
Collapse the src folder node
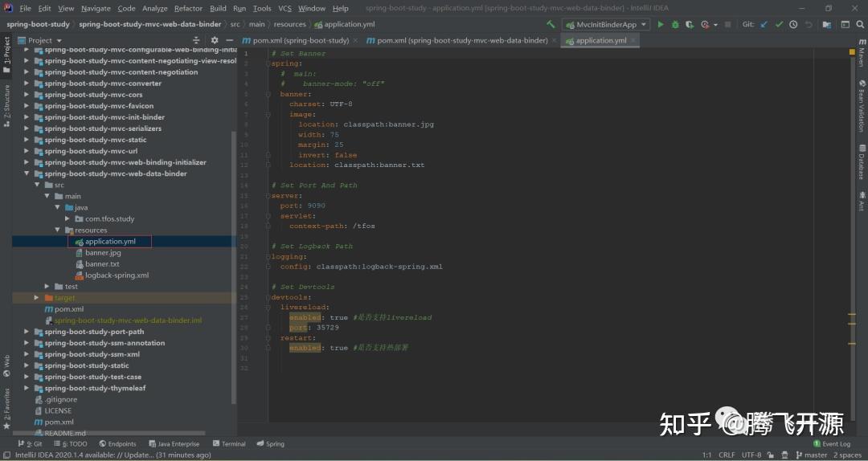click(37, 185)
